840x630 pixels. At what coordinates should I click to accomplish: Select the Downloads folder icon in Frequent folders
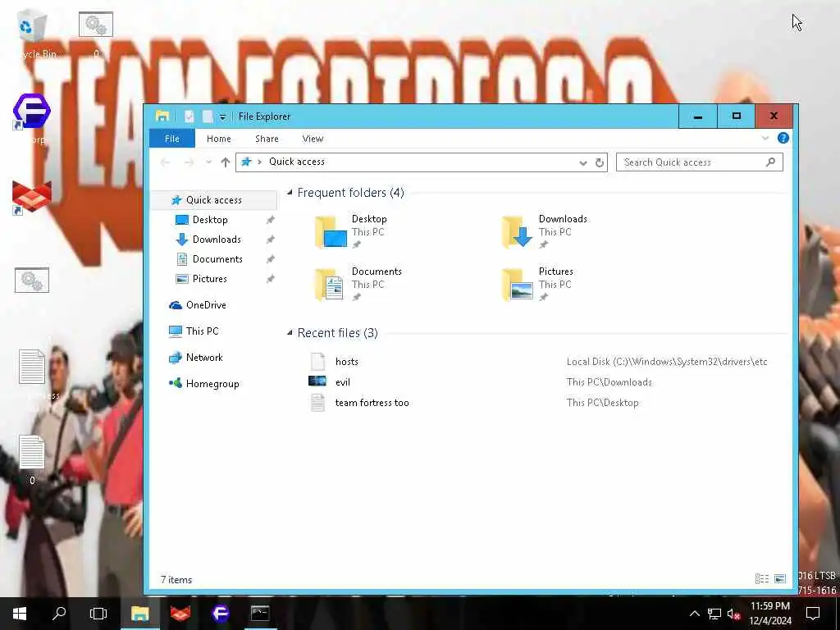[x=518, y=231]
